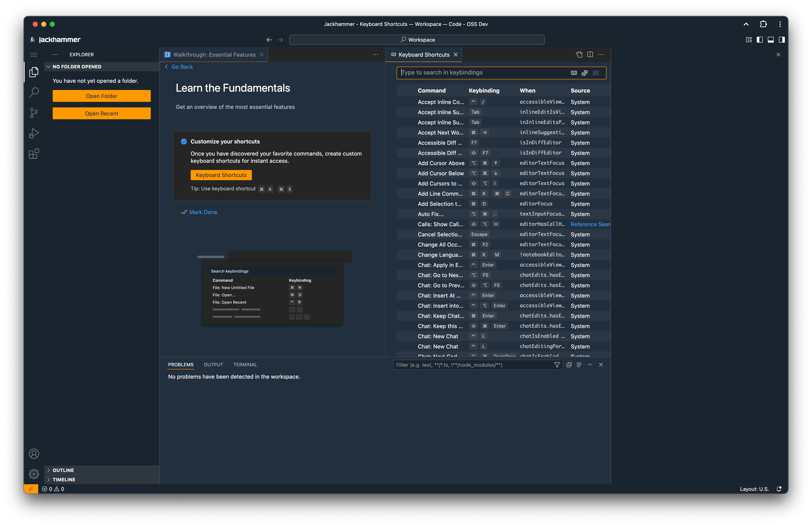Viewport: 812px width, 525px height.
Task: Click the orange Keyboard Shortcuts button
Action: (221, 175)
